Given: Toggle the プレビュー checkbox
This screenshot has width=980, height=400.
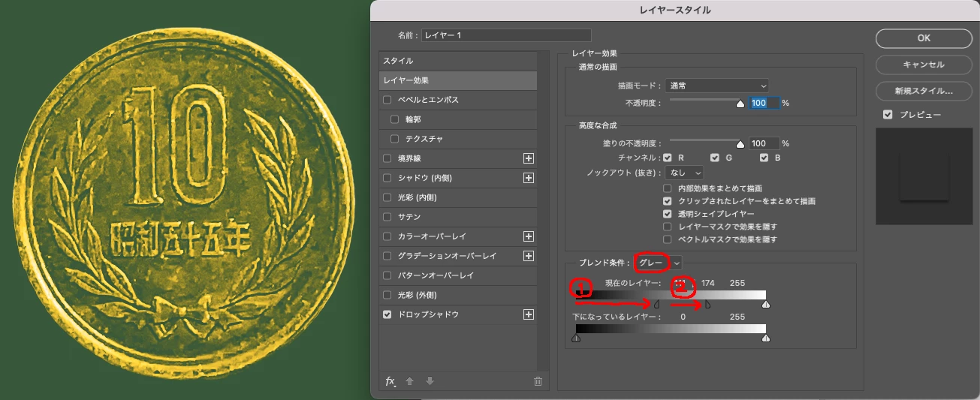Looking at the screenshot, I should pos(888,115).
